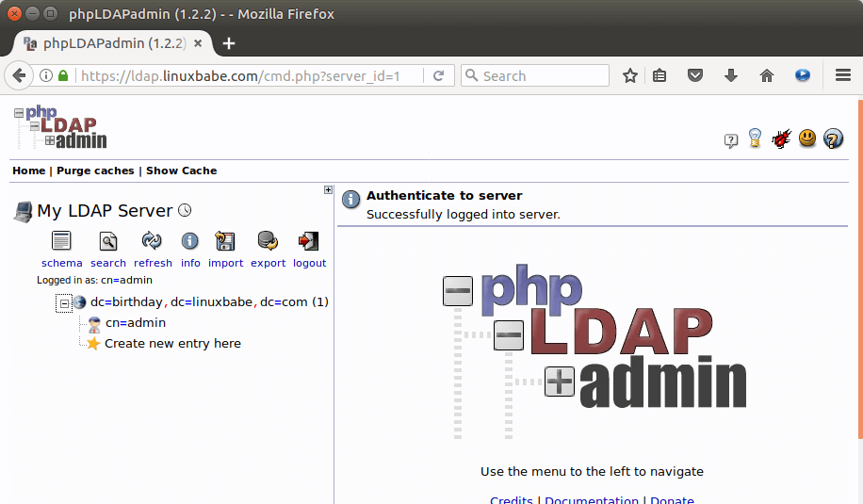Open the schema viewer icon
The width and height of the screenshot is (863, 504).
tap(61, 241)
